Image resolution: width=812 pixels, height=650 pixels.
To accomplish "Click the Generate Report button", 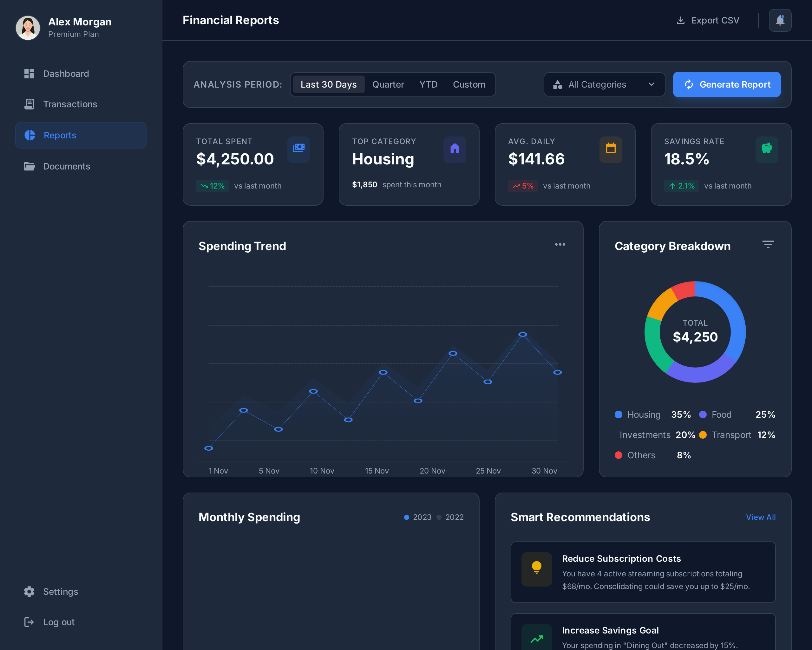I will pyautogui.click(x=726, y=84).
